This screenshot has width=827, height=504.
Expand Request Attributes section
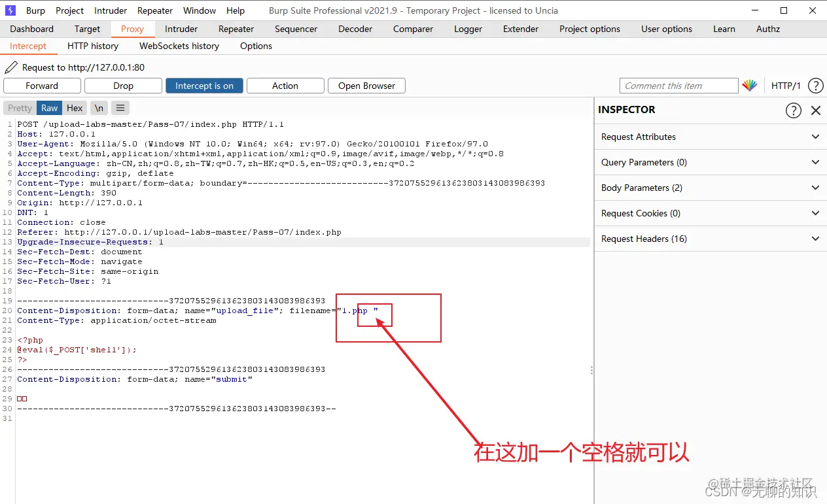coord(710,137)
